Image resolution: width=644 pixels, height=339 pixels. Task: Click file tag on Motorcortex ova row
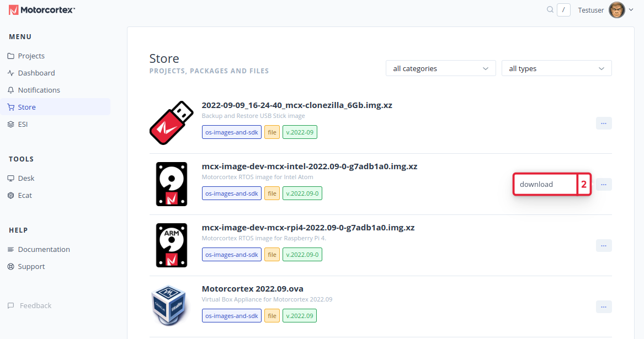point(272,316)
